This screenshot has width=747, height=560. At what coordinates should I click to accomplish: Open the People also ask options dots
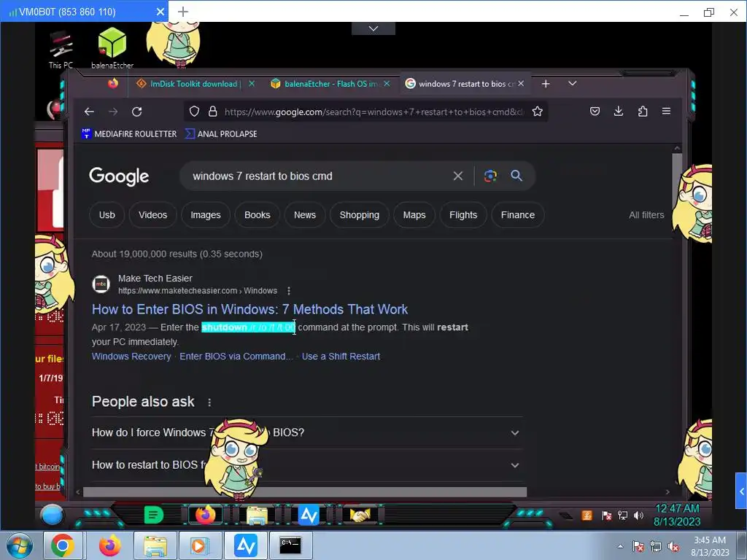tap(209, 402)
